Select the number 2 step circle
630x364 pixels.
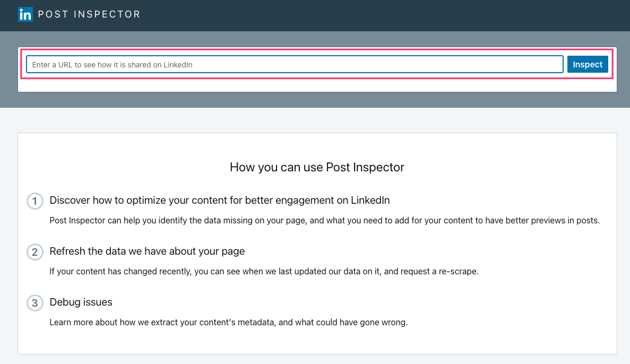point(35,253)
